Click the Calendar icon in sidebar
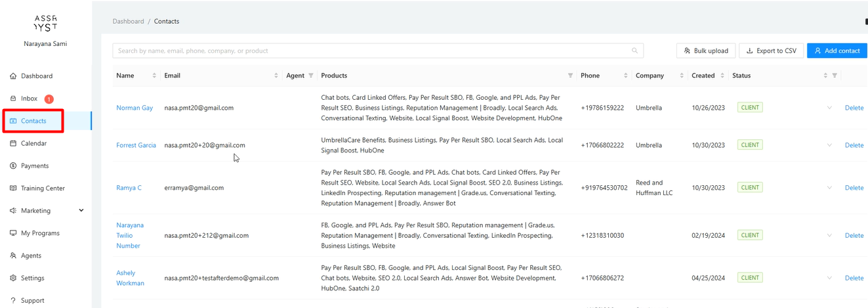Image resolution: width=868 pixels, height=308 pixels. (13, 143)
